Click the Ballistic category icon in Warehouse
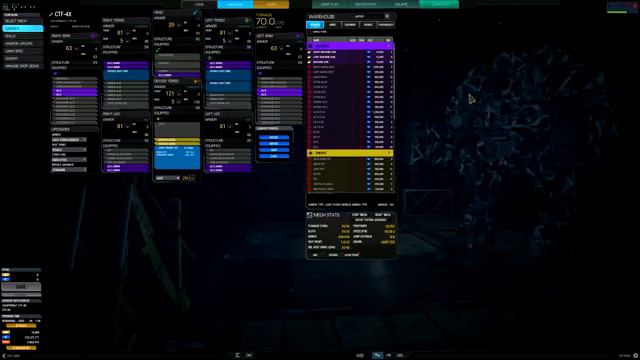Viewport: 640px width, 360px height. (x=311, y=46)
